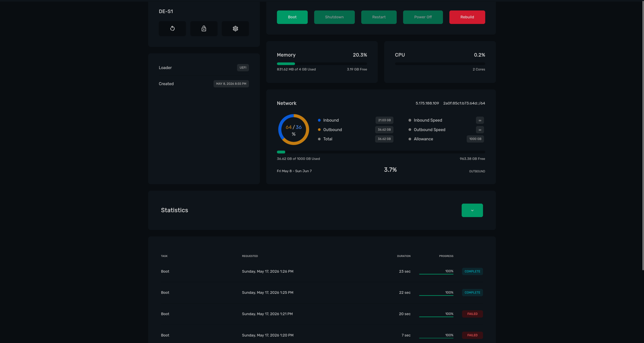Click the Restart button
This screenshot has width=644, height=343.
pyautogui.click(x=379, y=17)
